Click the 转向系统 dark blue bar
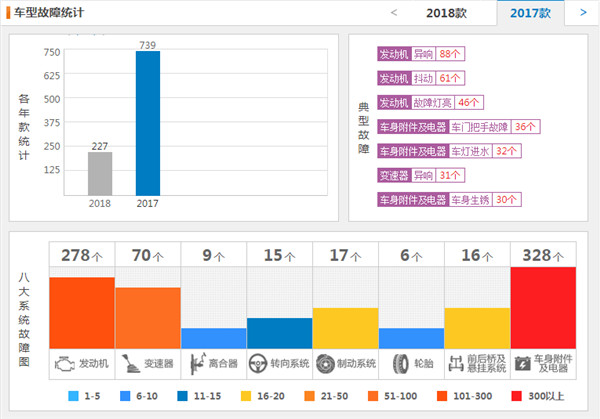The height and width of the screenshot is (419, 600). coord(280,333)
